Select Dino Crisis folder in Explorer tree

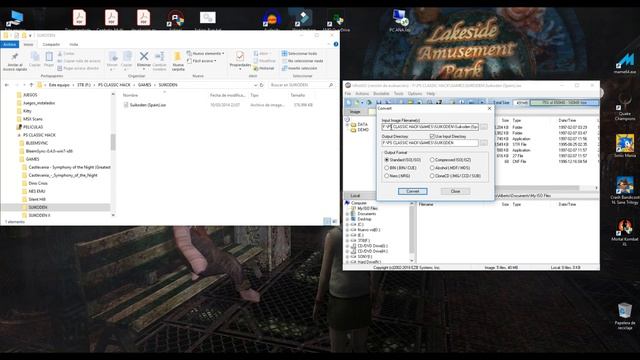point(38,183)
